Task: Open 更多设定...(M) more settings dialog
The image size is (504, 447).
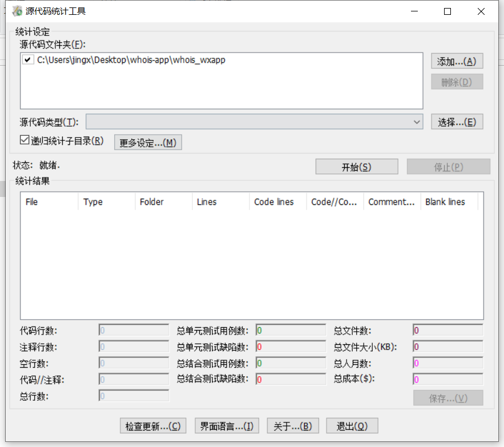Action: pyautogui.click(x=148, y=142)
